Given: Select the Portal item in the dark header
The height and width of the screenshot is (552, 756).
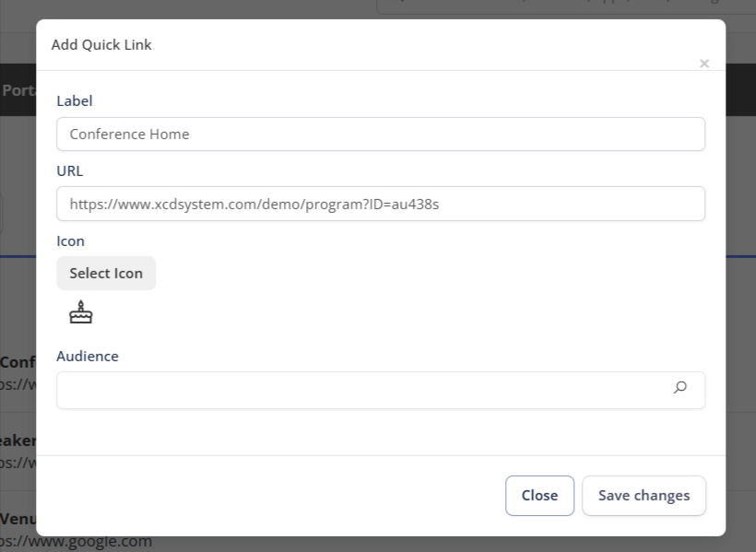Looking at the screenshot, I should [x=18, y=90].
